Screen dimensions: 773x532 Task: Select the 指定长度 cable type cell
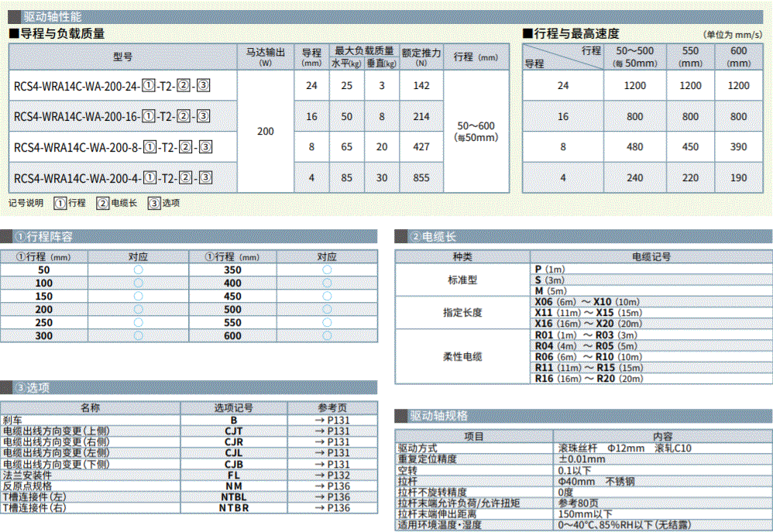coord(462,313)
